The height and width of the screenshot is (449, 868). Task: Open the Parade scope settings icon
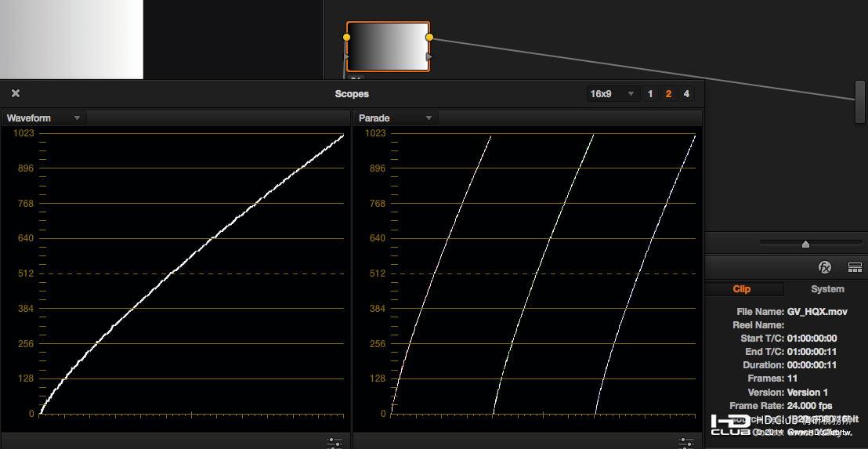(x=686, y=443)
